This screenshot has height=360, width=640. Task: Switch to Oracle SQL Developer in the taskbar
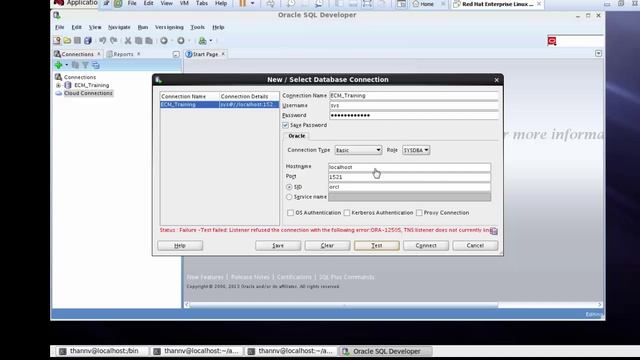click(385, 351)
